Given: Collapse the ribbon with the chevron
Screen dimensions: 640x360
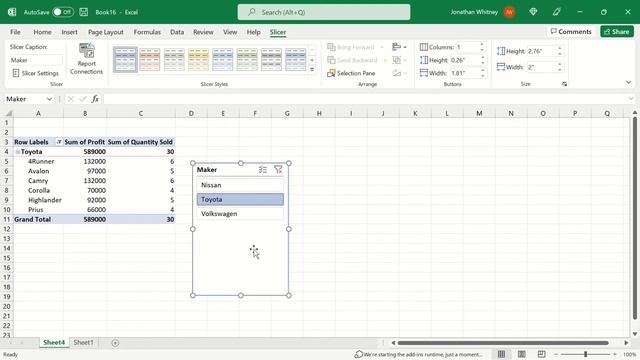Looking at the screenshot, I should 629,82.
